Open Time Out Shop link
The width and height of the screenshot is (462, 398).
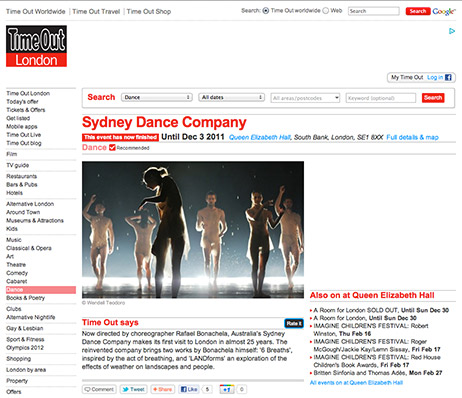149,11
